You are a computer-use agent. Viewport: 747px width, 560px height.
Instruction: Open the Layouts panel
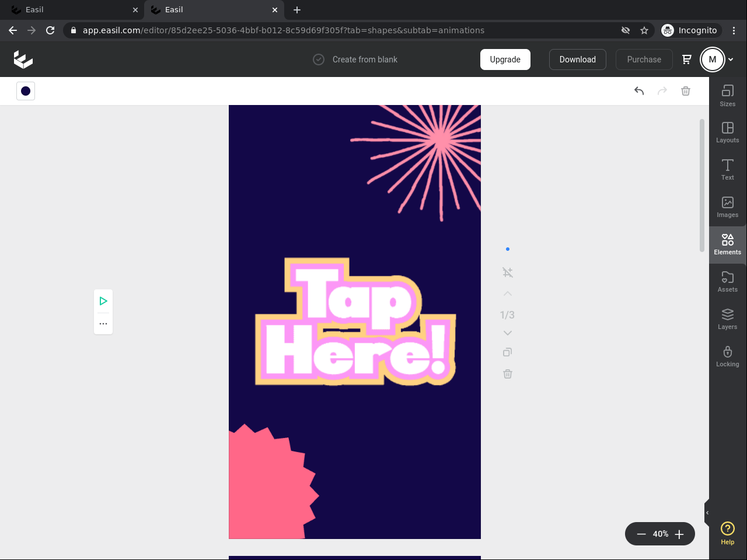click(728, 133)
